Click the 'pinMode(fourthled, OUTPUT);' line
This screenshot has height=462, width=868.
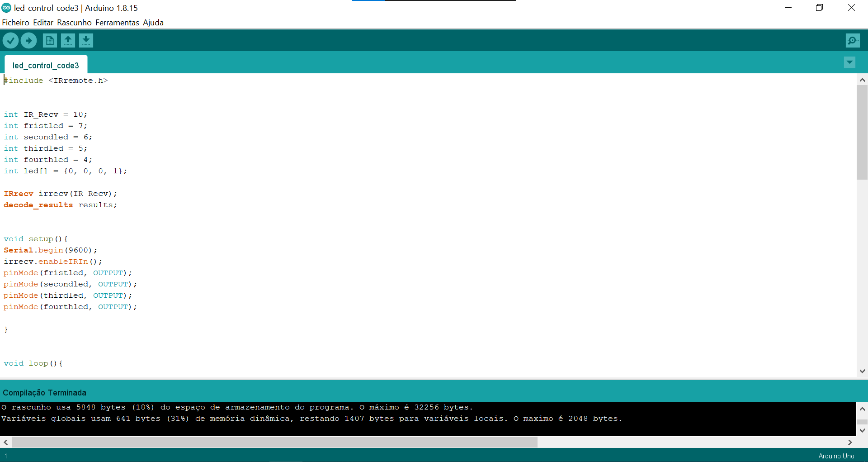click(x=71, y=307)
